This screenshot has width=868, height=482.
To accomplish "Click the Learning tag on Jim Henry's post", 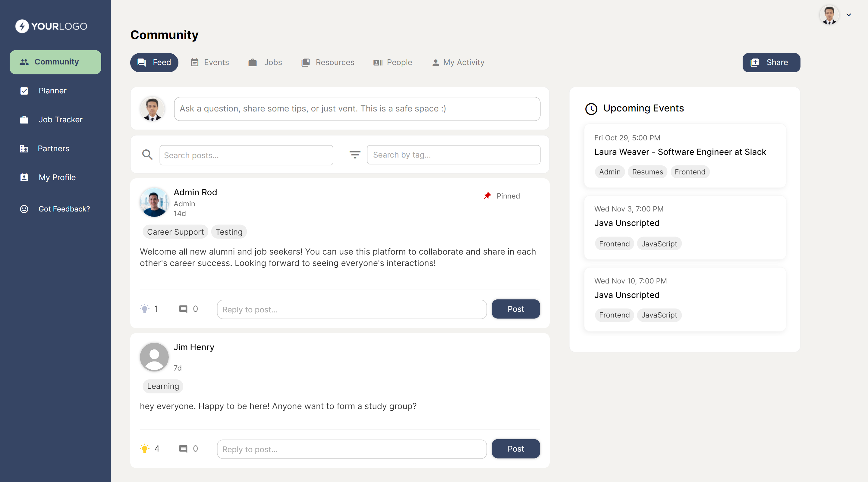I will pos(163,386).
